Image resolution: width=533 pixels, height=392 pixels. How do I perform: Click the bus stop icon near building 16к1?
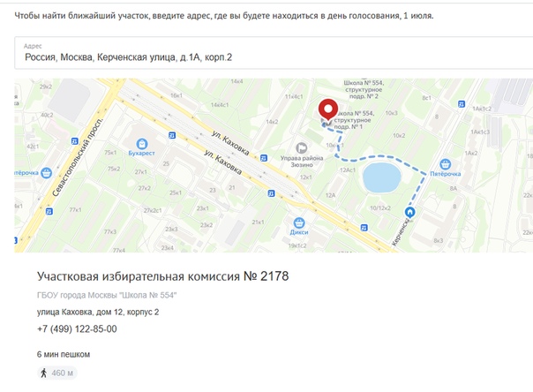tap(172, 135)
